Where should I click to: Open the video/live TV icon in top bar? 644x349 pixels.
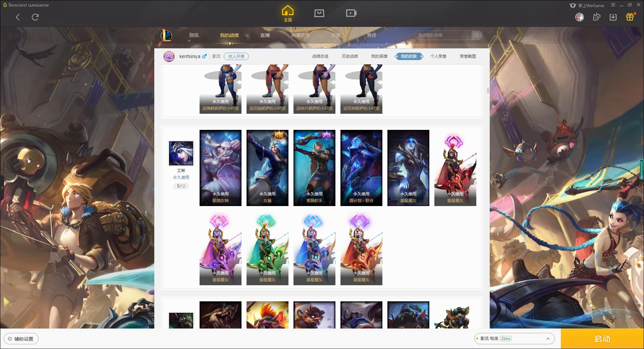[351, 13]
